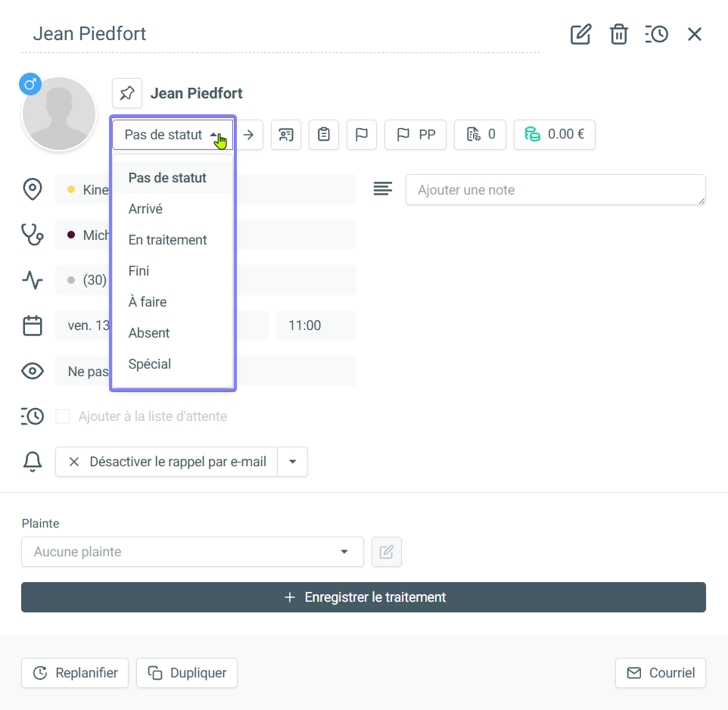The width and height of the screenshot is (728, 710).
Task: Open the 0.00 € balance button
Action: 554,135
